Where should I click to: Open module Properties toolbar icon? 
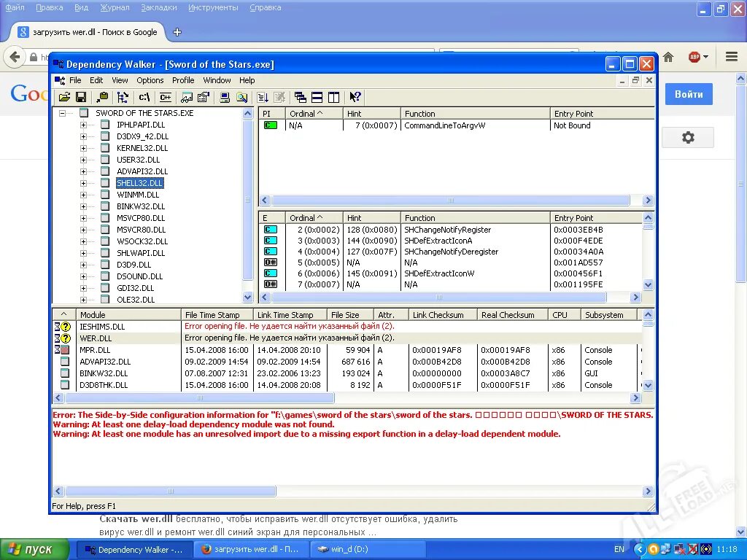pos(204,98)
